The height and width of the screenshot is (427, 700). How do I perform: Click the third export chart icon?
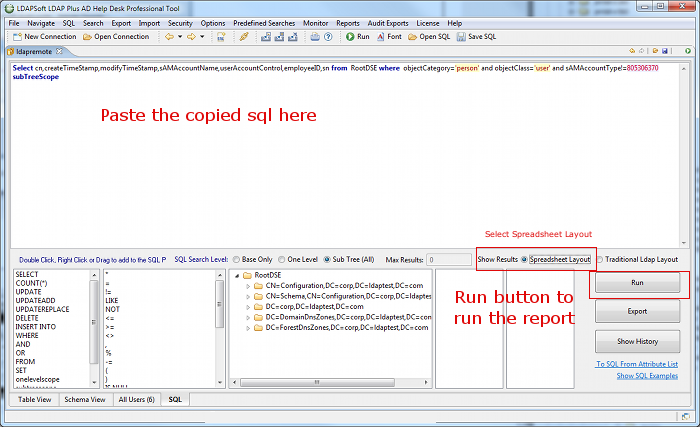(293, 37)
